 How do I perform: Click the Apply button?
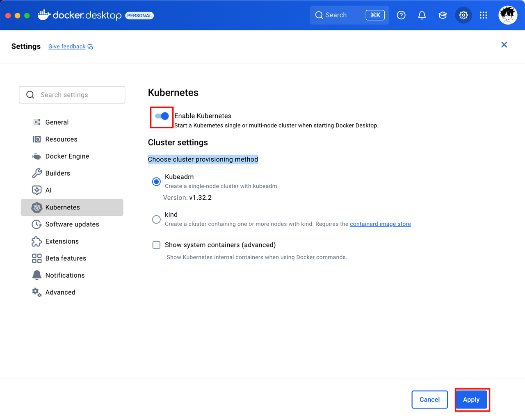tap(471, 399)
